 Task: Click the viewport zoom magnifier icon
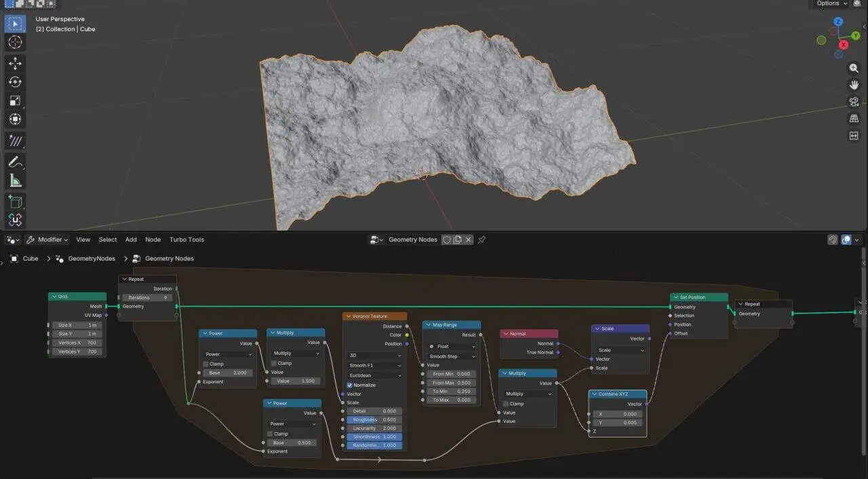point(854,69)
